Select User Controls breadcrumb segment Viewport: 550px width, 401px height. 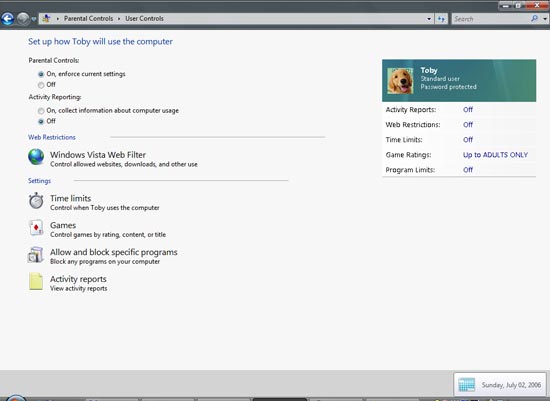(144, 19)
